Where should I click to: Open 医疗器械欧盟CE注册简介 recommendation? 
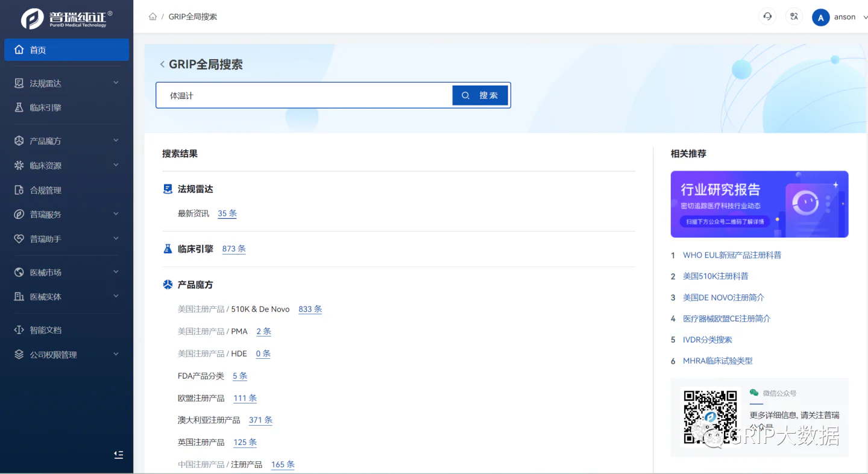[726, 318]
